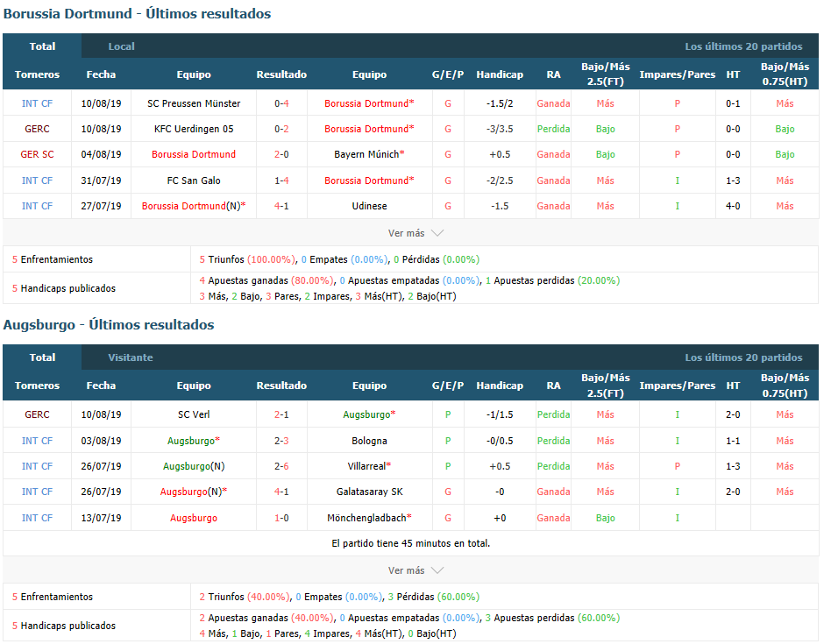Click the Bajo FT value in the Mönchengladbach row
The height and width of the screenshot is (644, 831).
click(x=605, y=518)
